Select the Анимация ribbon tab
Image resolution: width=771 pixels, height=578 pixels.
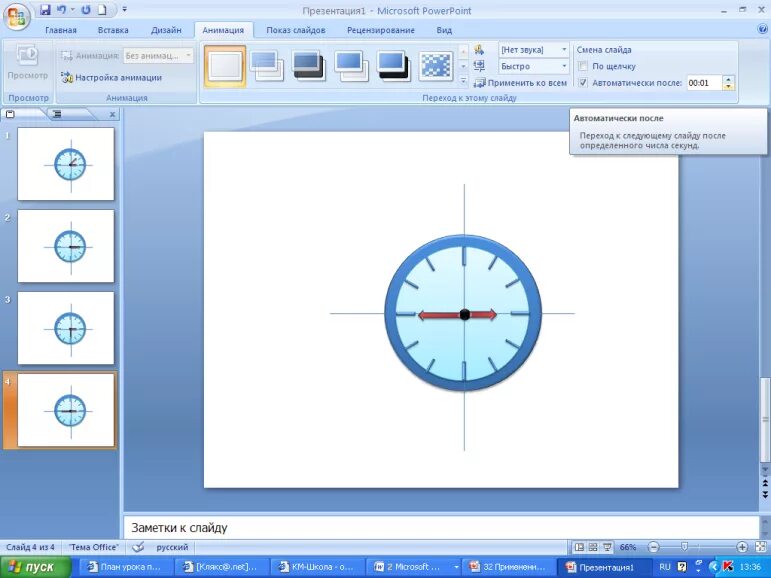pos(223,30)
